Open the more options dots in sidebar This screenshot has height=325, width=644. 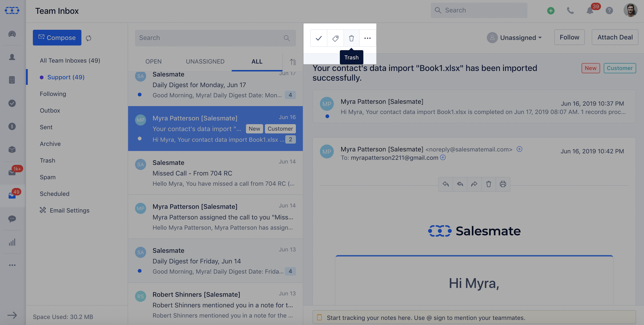tap(12, 265)
